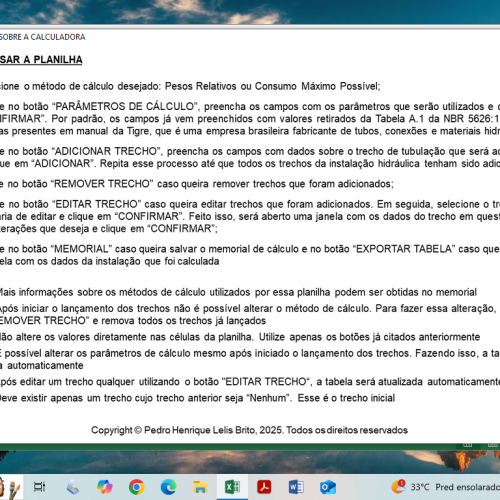The height and width of the screenshot is (500, 500).
Task: Click the USAR A PLANILHA underlined heading
Action: coord(41,60)
